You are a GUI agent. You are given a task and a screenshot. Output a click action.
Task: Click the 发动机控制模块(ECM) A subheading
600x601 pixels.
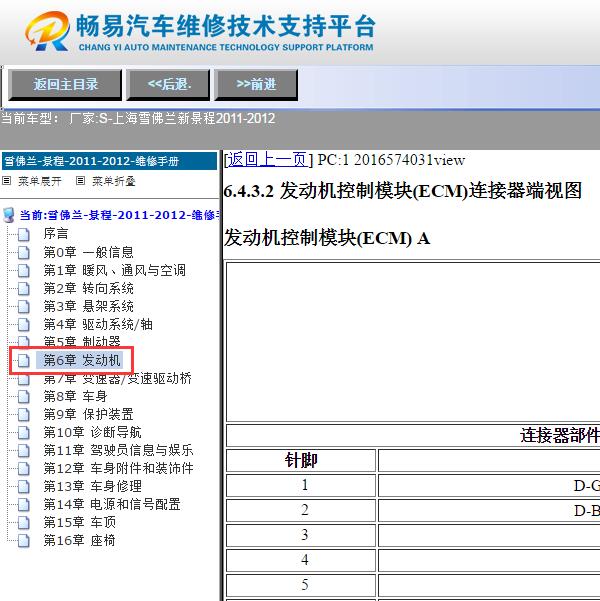click(327, 238)
